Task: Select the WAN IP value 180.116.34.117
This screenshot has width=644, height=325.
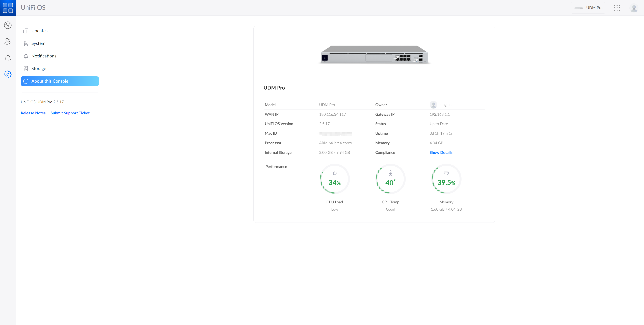Action: pyautogui.click(x=332, y=114)
